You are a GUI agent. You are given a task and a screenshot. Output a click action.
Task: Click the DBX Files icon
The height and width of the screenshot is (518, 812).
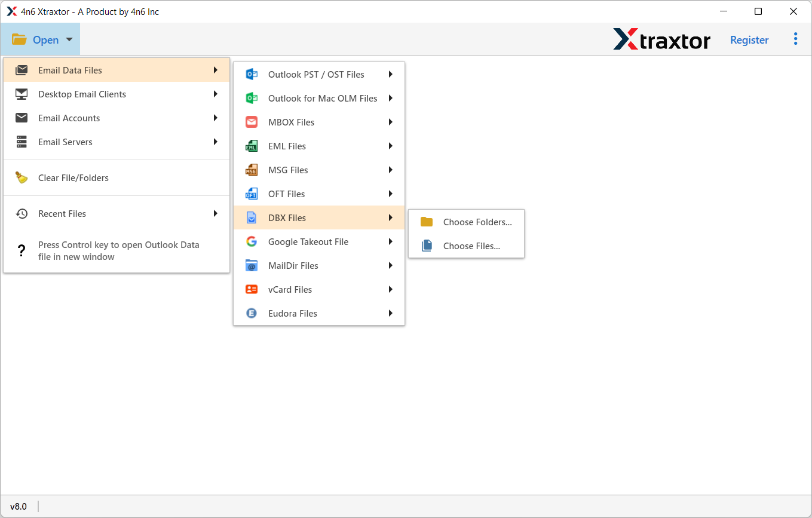[252, 217]
